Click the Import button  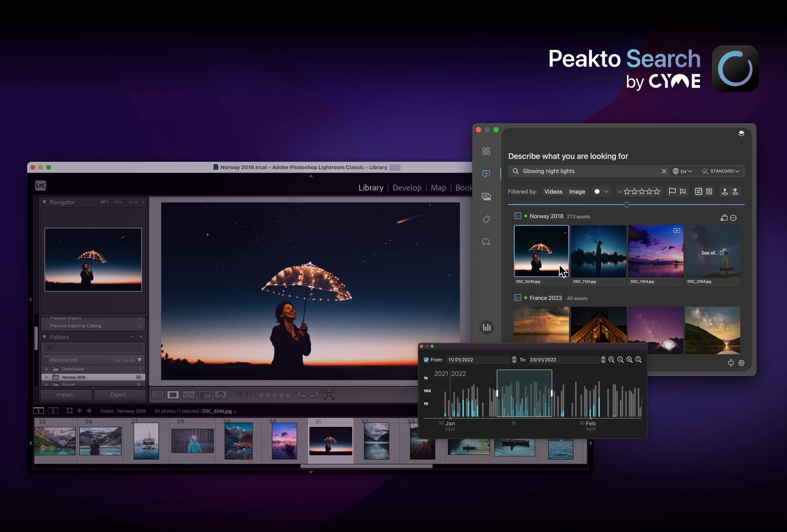tap(66, 395)
